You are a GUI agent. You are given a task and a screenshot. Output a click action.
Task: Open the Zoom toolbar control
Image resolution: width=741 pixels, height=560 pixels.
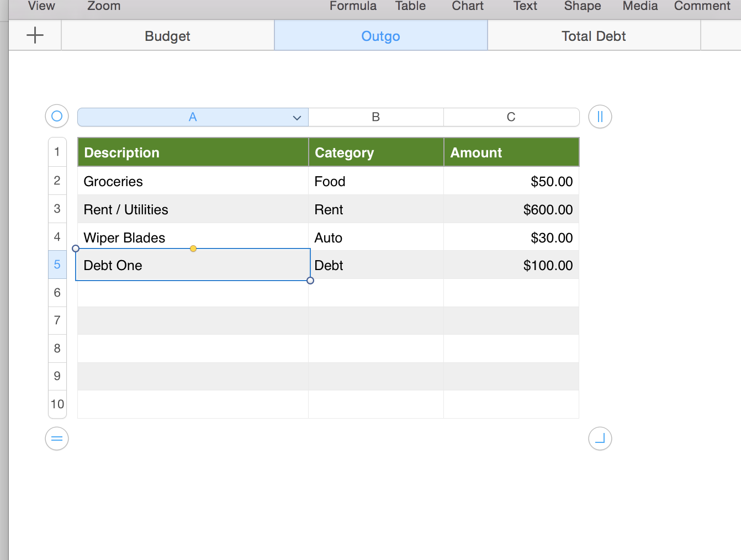click(x=104, y=6)
